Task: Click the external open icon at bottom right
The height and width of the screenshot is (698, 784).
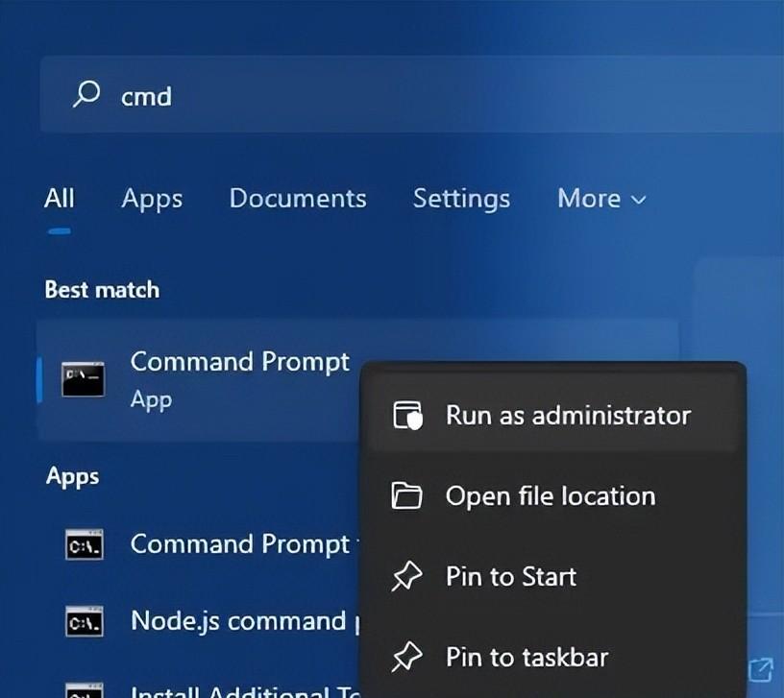Action: [761, 669]
